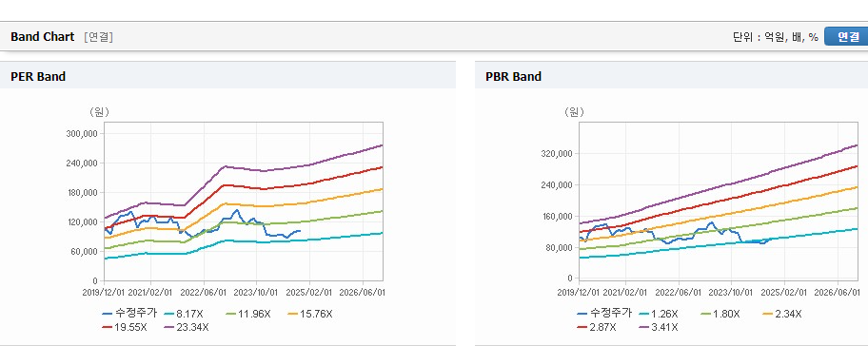The height and width of the screenshot is (346, 868).
Task: Click the PBR Band chart plot
Action: (x=719, y=202)
